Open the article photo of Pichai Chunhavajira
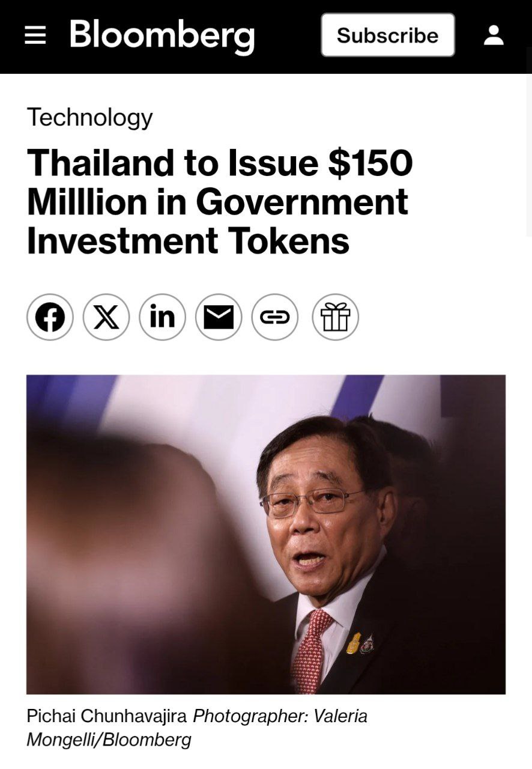 [x=265, y=534]
